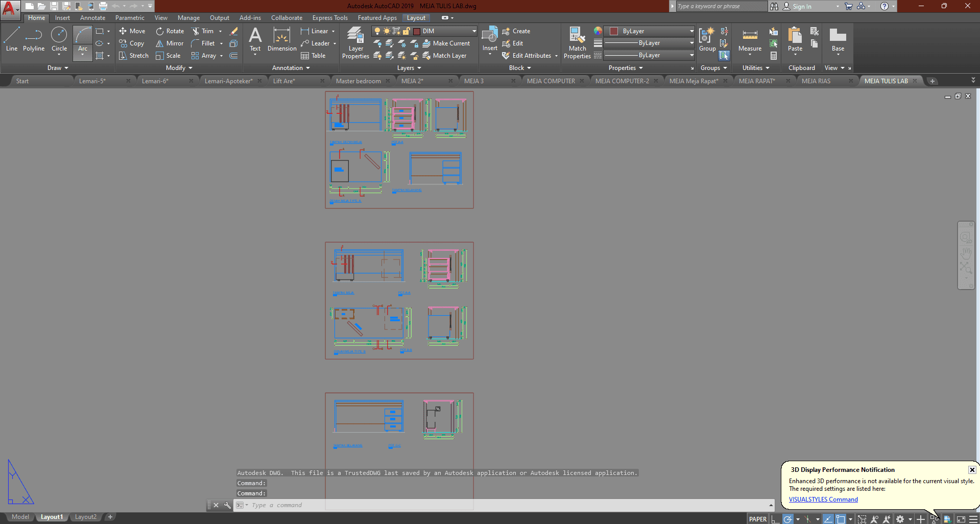Toggle group selection on/off in Groups panel
Screen dimensions: 980x524
click(x=724, y=55)
